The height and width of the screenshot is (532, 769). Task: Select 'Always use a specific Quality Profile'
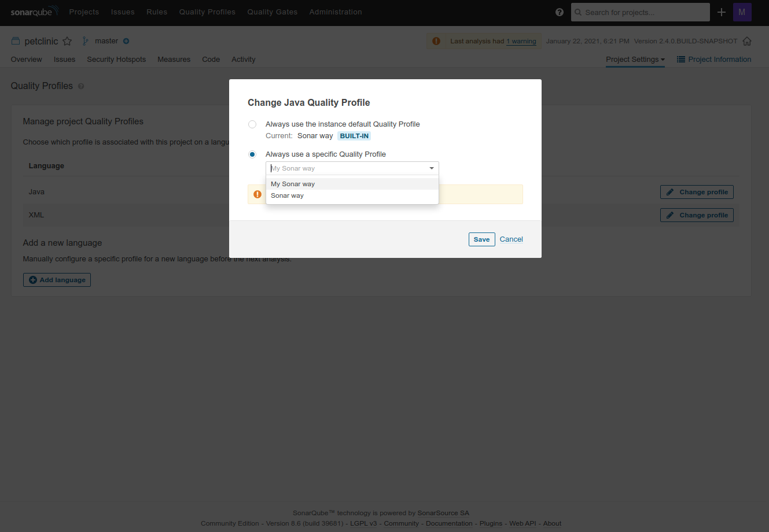click(x=252, y=154)
